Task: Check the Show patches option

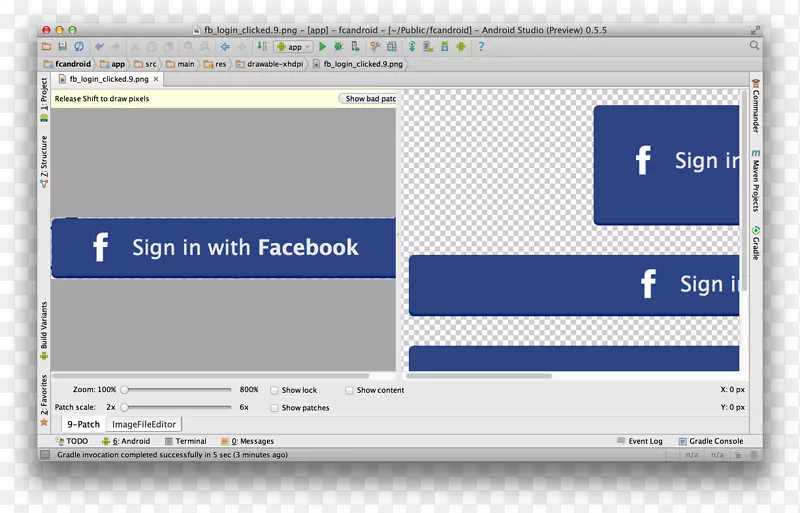Action: tap(275, 408)
